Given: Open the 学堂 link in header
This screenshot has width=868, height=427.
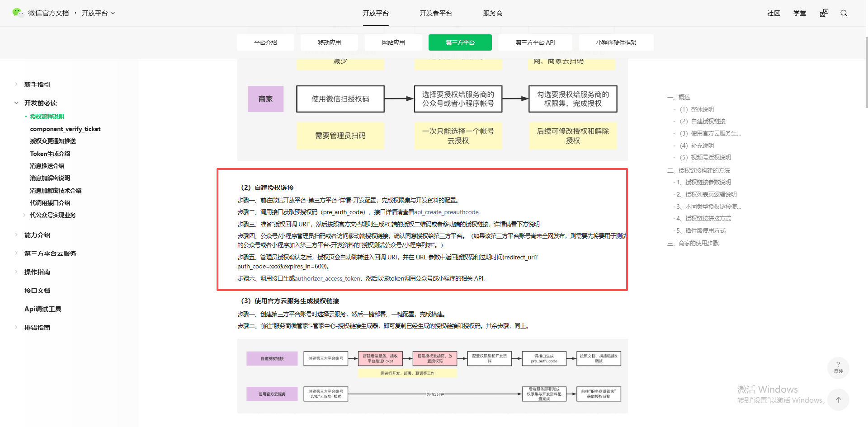Looking at the screenshot, I should click(x=800, y=13).
